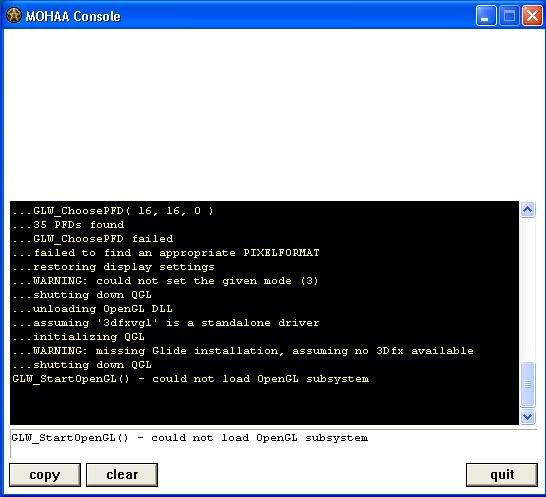Click the console scrollbar up arrow
The height and width of the screenshot is (497, 546).
(x=528, y=209)
